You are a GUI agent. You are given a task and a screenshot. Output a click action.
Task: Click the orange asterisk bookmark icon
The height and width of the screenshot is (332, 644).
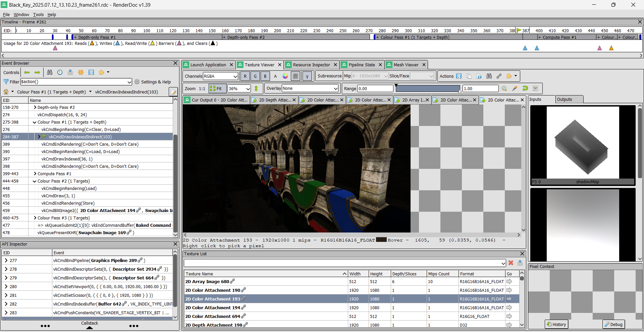[x=80, y=72]
